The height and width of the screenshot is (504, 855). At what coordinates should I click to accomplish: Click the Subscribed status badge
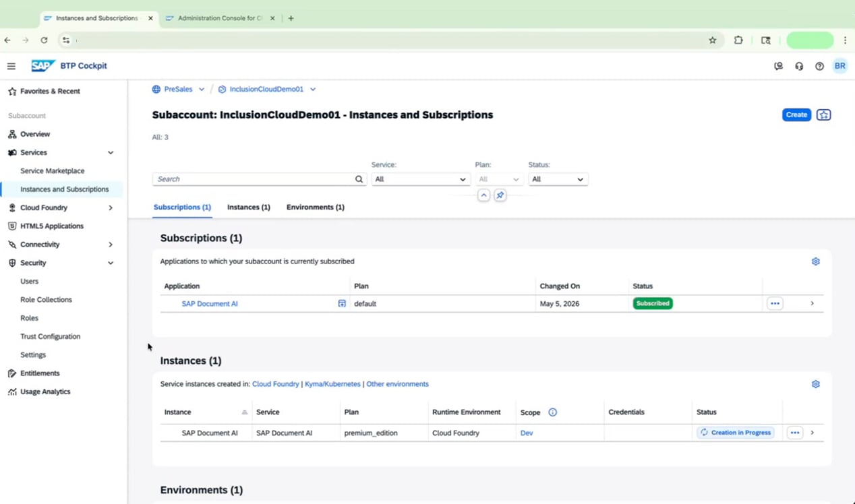653,303
